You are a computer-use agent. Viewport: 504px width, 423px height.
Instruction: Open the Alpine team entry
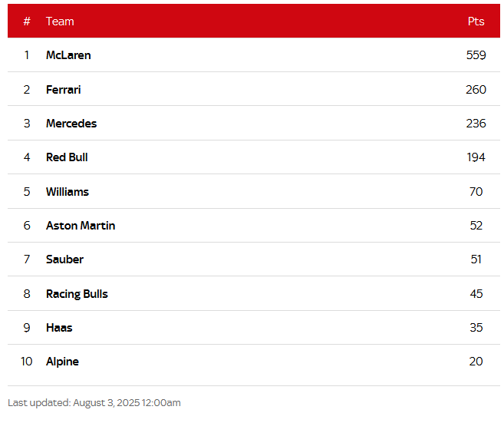pos(62,362)
